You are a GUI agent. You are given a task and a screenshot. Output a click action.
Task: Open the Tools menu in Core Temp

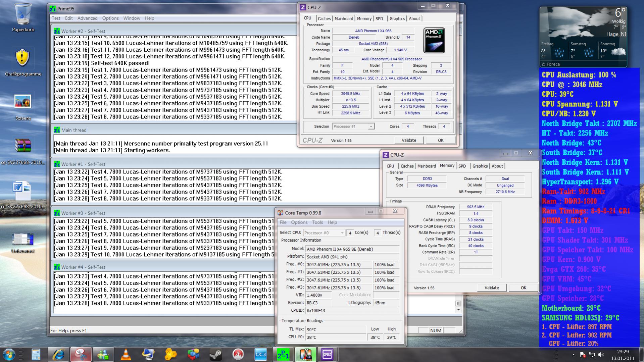tap(317, 222)
